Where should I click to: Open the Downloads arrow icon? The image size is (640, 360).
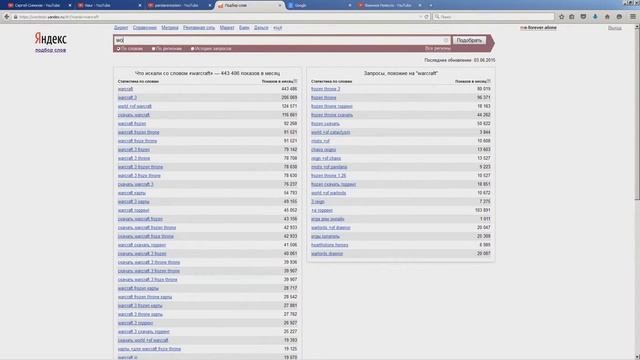point(595,17)
